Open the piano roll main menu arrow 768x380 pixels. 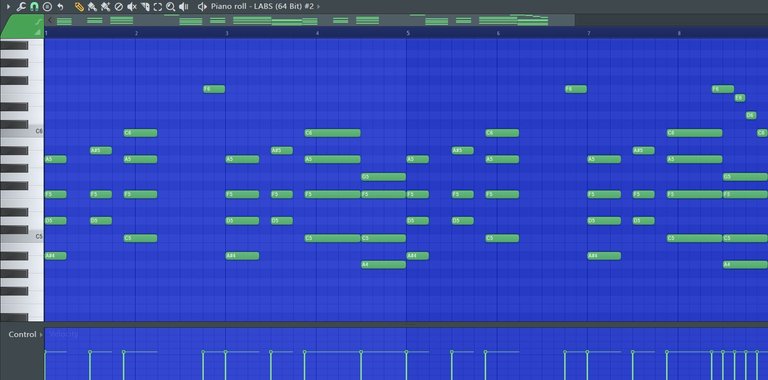tap(8, 7)
